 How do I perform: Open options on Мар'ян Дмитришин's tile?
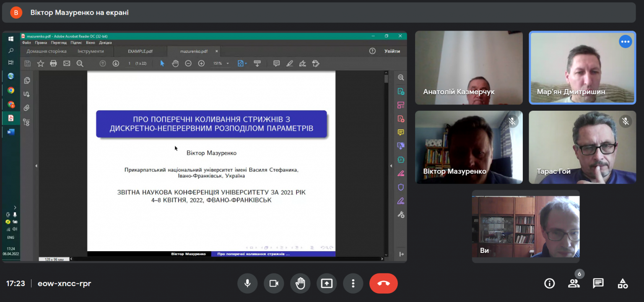tap(625, 42)
